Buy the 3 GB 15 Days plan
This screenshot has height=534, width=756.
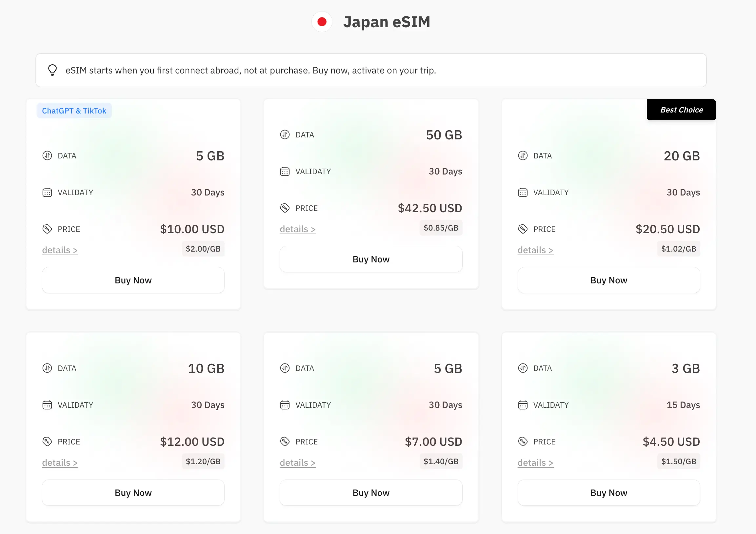click(x=608, y=492)
